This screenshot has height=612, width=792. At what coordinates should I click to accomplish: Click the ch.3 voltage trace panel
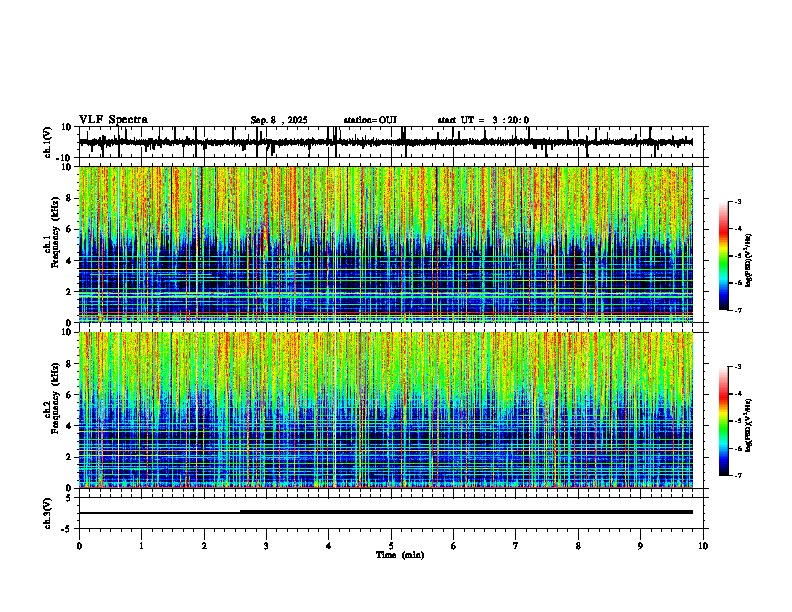393,513
